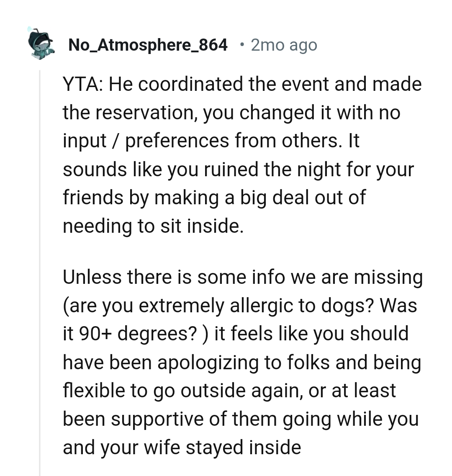Click the antenna signal on the avatar

[x=30, y=29]
